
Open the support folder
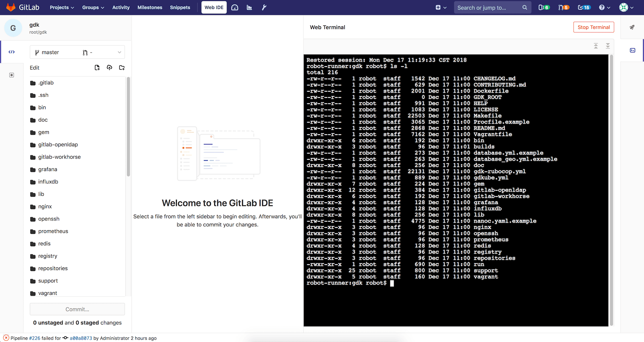pos(77,281)
